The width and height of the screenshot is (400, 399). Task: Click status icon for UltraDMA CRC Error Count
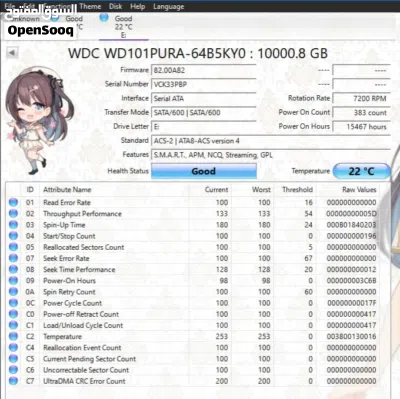point(13,381)
